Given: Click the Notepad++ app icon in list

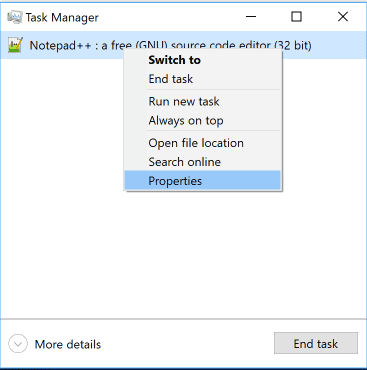Looking at the screenshot, I should [15, 45].
